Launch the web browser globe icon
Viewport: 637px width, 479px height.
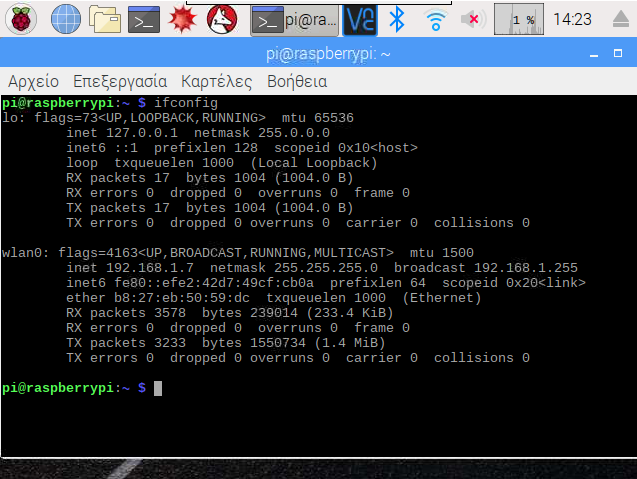[x=66, y=19]
